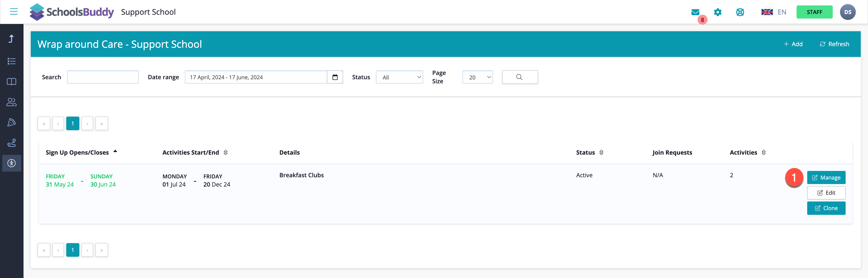Open the date range calendar picker
The width and height of the screenshot is (868, 278).
[x=335, y=77]
